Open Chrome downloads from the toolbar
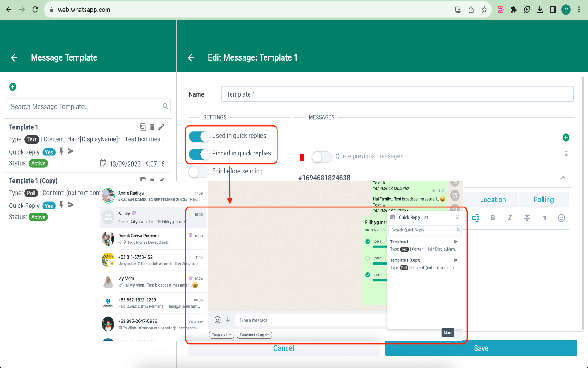The width and height of the screenshot is (588, 368). (540, 9)
